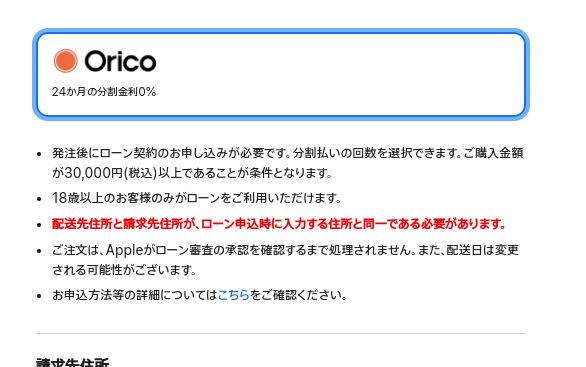Click the 請求先住所 heading

point(73,363)
